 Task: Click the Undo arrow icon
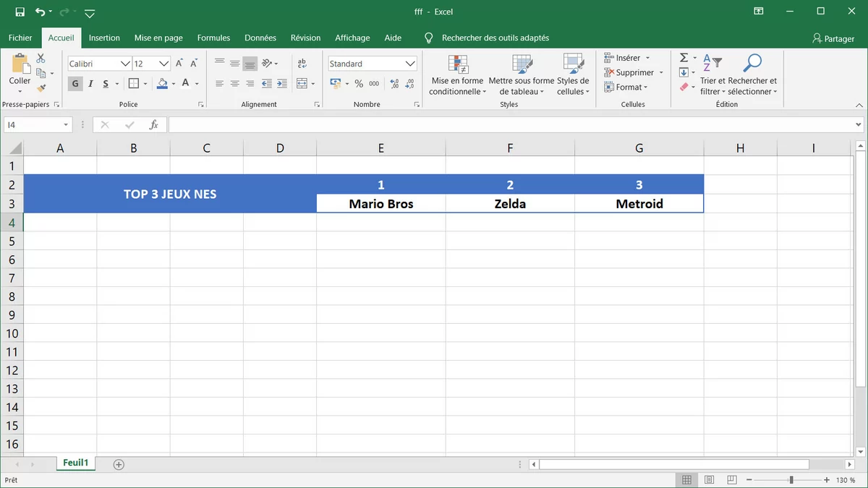pos(40,12)
